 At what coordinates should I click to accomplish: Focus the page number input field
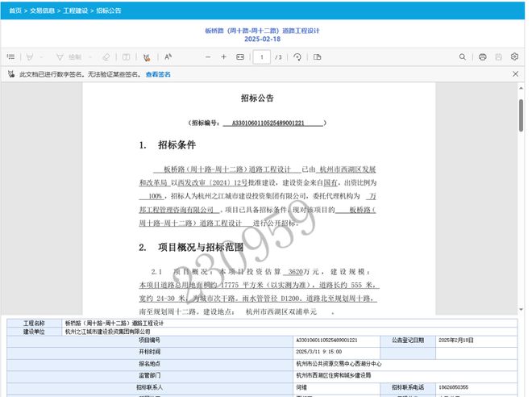tap(262, 57)
